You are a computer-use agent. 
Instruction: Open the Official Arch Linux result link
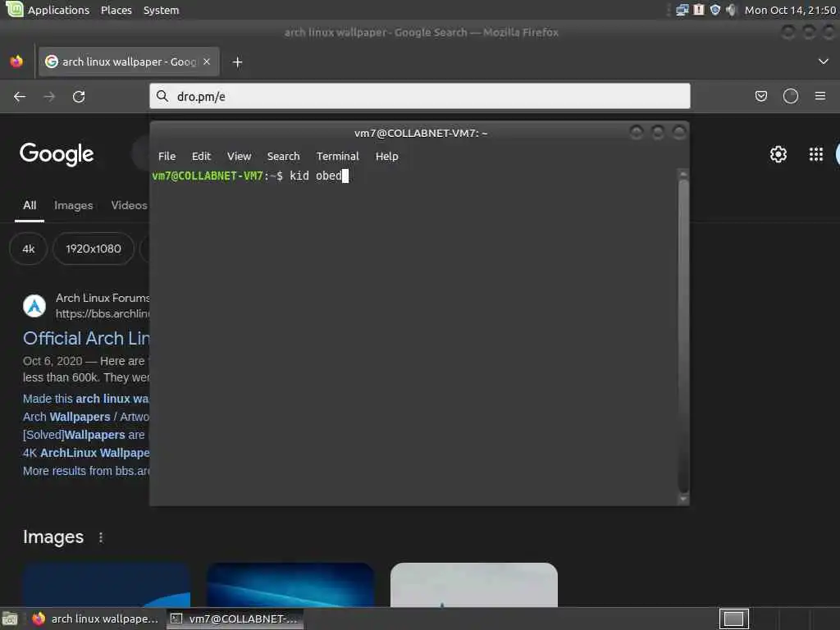click(x=86, y=338)
